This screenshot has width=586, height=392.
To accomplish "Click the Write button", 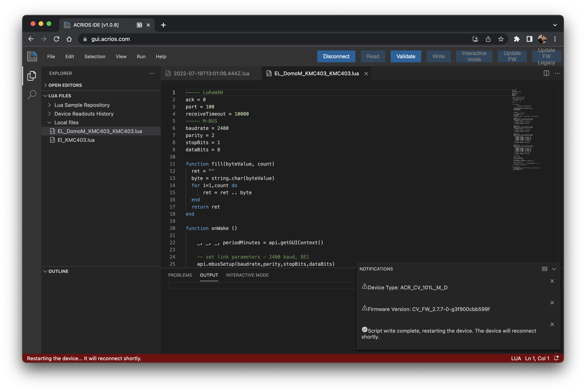I will tap(438, 56).
